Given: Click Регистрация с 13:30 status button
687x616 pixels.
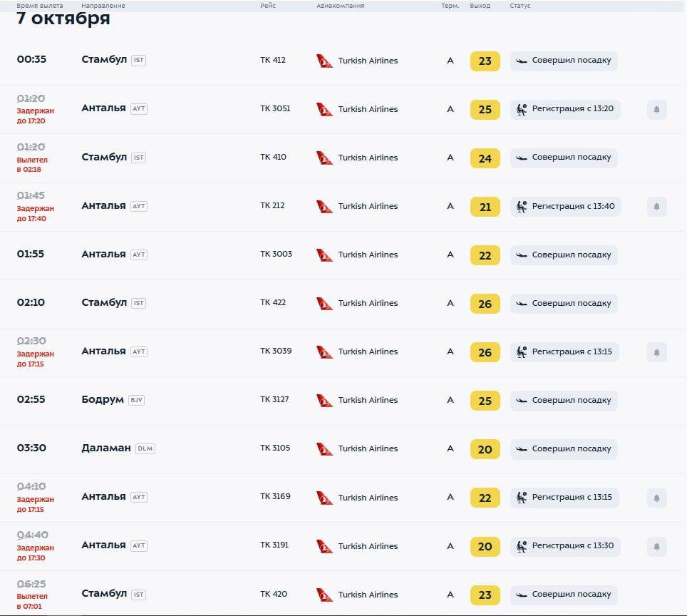Looking at the screenshot, I should click(565, 546).
